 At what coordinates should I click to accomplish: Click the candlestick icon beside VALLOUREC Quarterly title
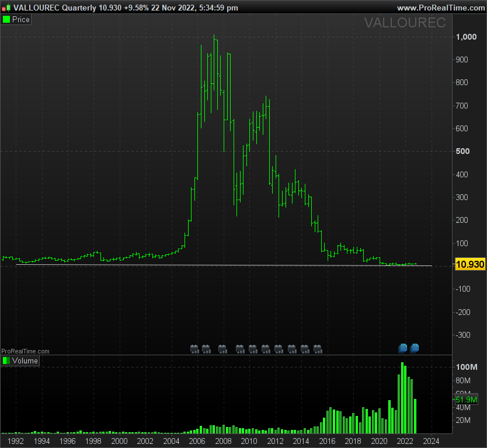point(6,8)
